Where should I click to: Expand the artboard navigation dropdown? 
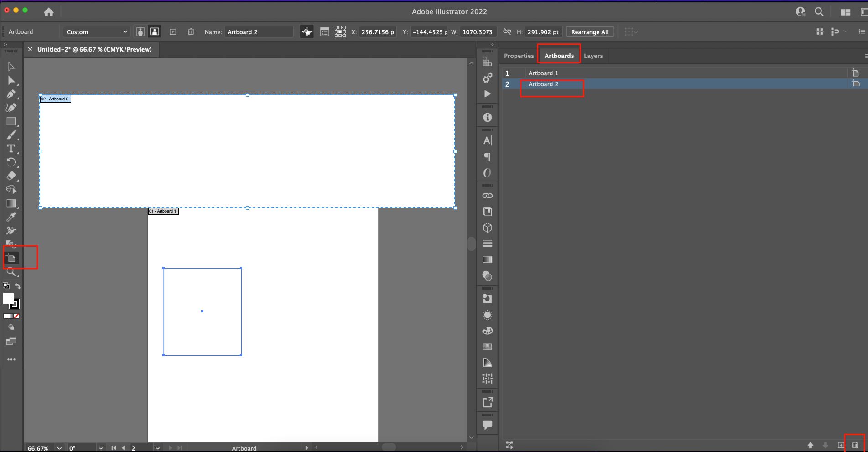click(158, 448)
